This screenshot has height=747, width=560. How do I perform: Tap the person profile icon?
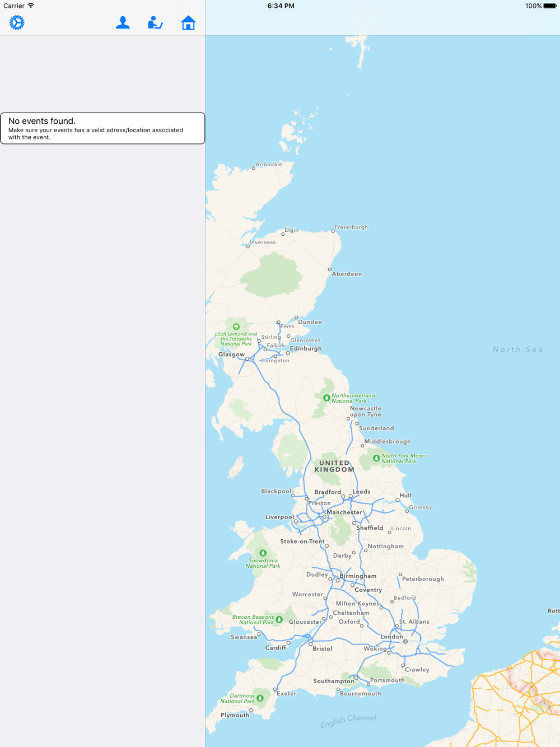click(123, 22)
